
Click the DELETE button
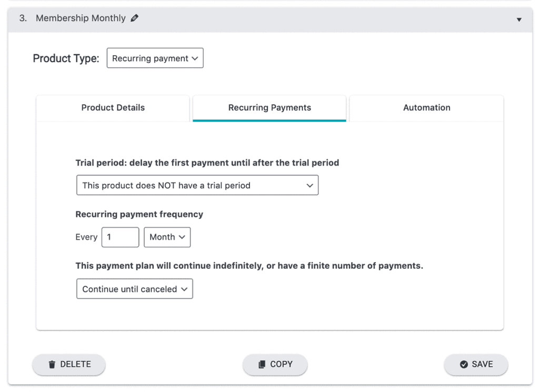coord(68,364)
